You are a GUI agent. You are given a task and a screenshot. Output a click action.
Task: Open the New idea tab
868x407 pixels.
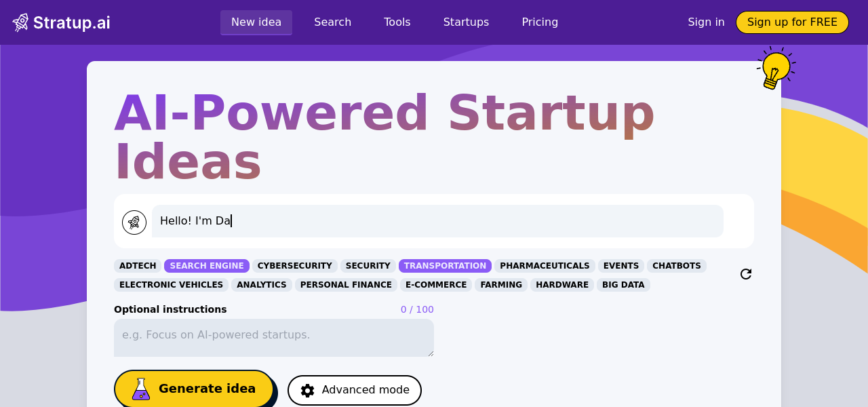256,22
